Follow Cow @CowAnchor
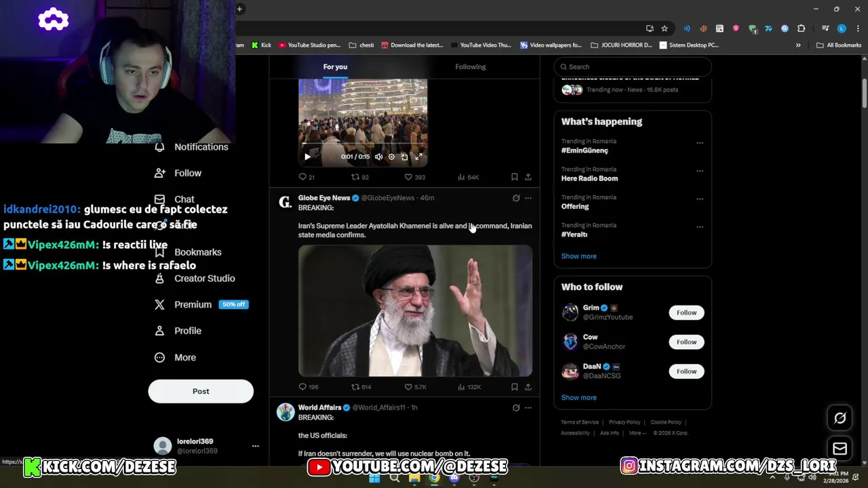The image size is (868, 488). (x=686, y=342)
